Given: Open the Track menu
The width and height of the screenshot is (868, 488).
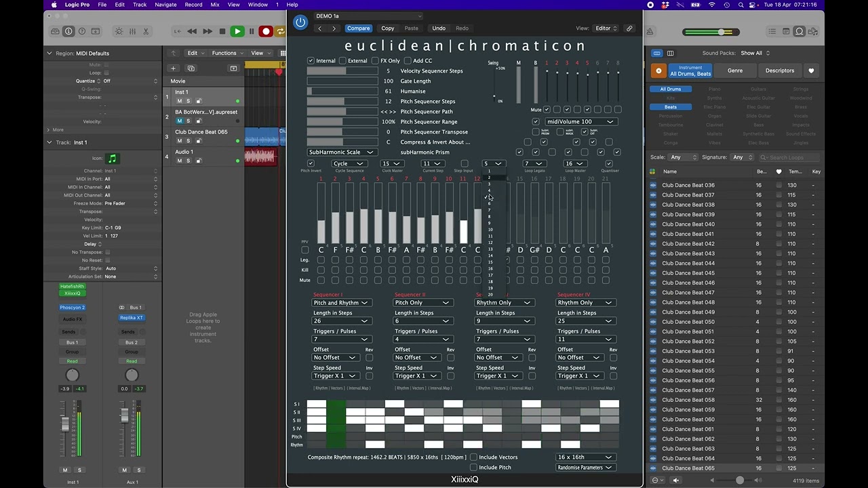Looking at the screenshot, I should point(140,5).
